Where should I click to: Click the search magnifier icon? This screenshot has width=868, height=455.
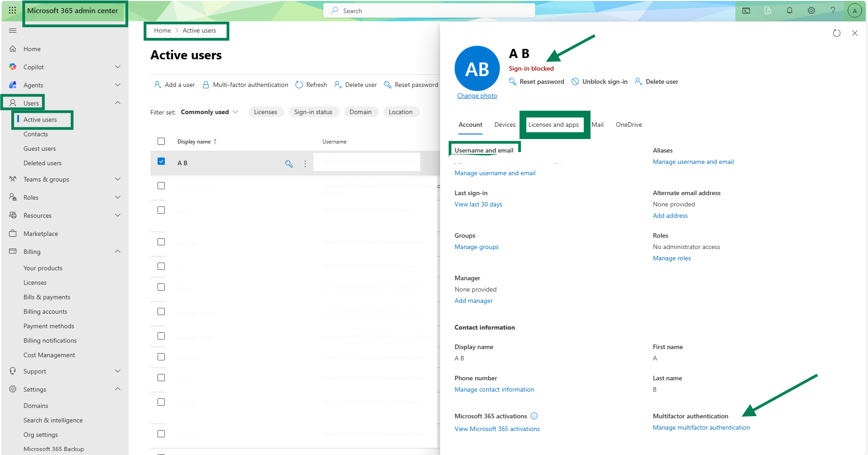335,10
